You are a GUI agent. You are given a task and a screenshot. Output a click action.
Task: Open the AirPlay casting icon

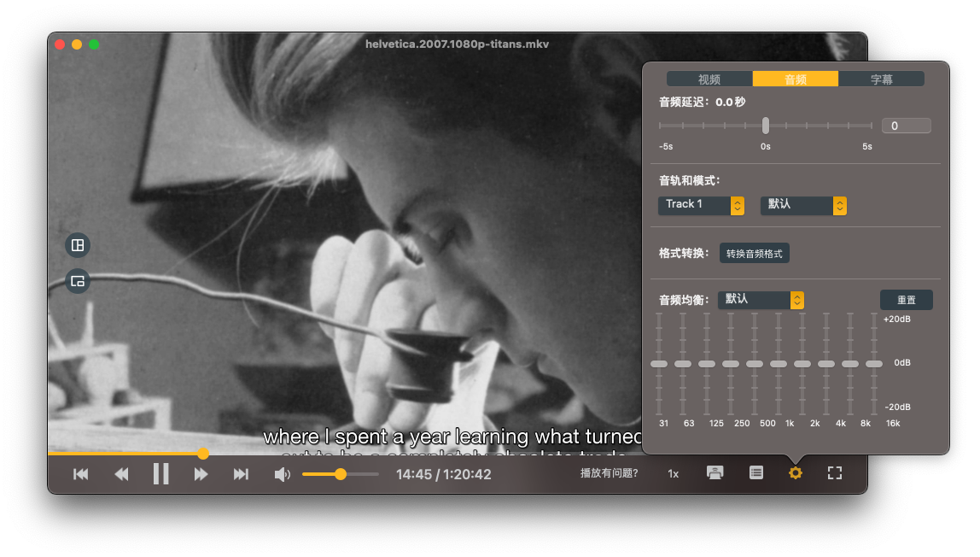(715, 472)
